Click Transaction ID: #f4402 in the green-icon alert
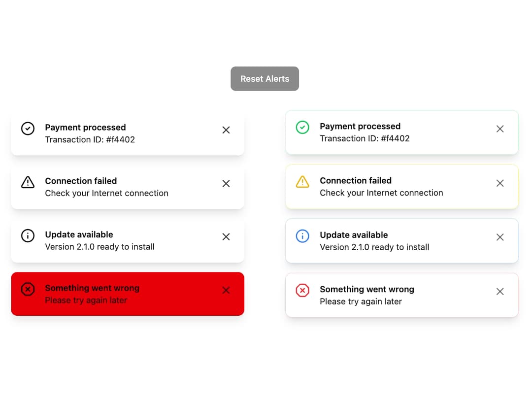This screenshot has height=399, width=532. (x=365, y=139)
